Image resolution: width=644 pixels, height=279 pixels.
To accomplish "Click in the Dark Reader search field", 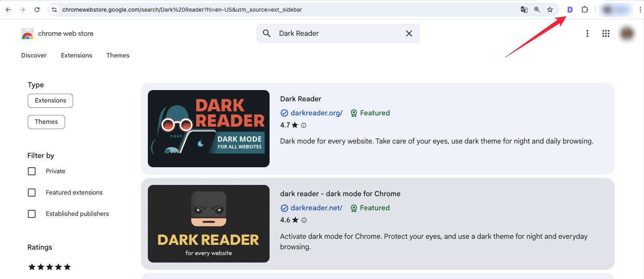I will click(x=338, y=33).
